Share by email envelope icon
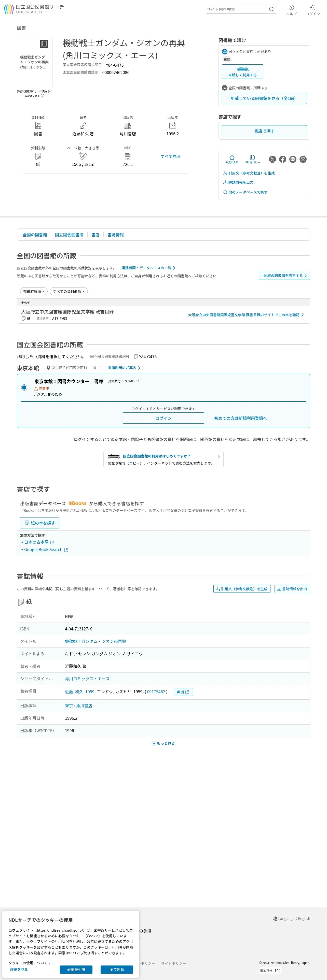The height and width of the screenshot is (980, 327). tap(303, 159)
